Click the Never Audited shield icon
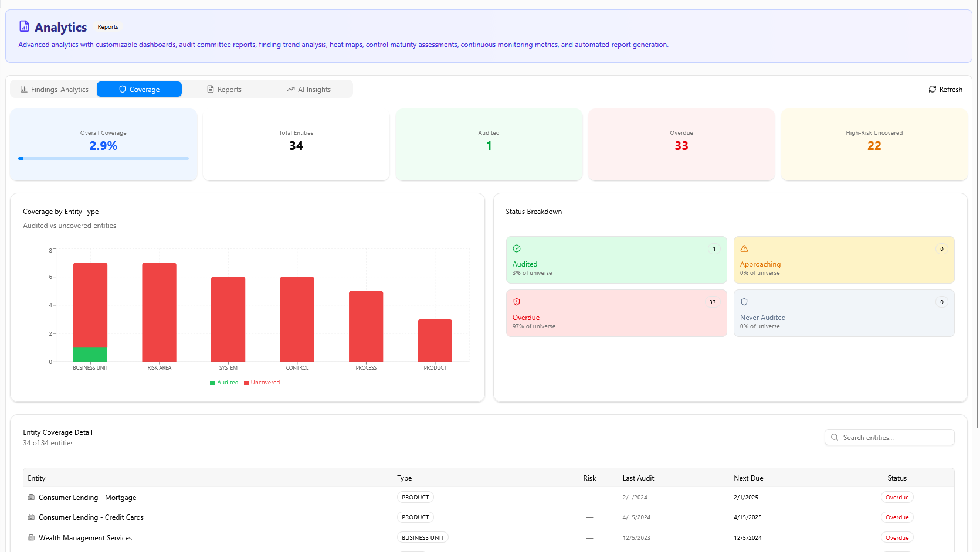This screenshot has height=552, width=980. [744, 302]
